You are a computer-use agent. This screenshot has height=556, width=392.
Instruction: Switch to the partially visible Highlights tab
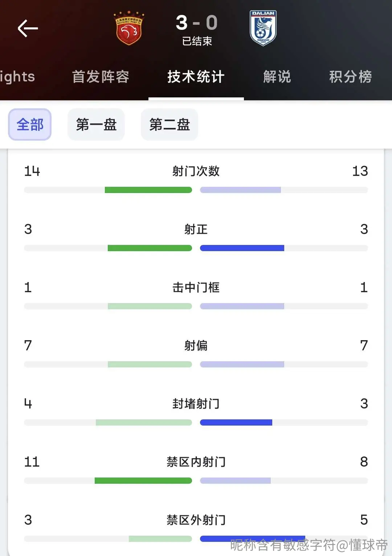tap(17, 77)
